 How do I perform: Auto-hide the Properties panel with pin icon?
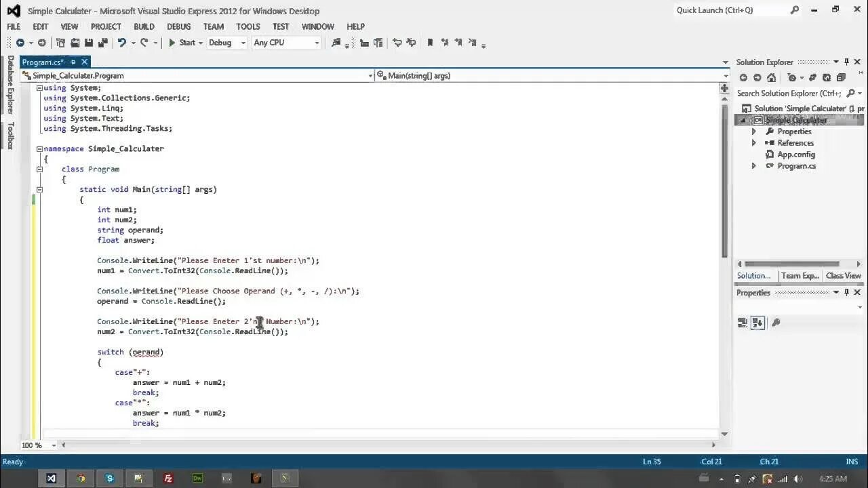pyautogui.click(x=846, y=292)
